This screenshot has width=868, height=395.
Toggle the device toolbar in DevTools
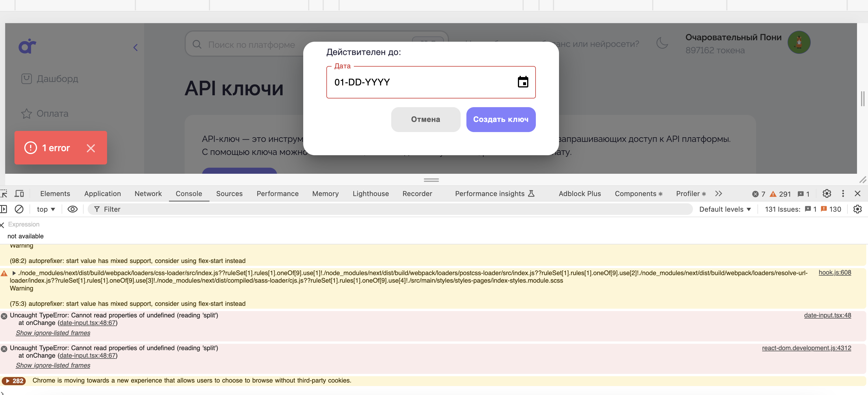point(19,194)
